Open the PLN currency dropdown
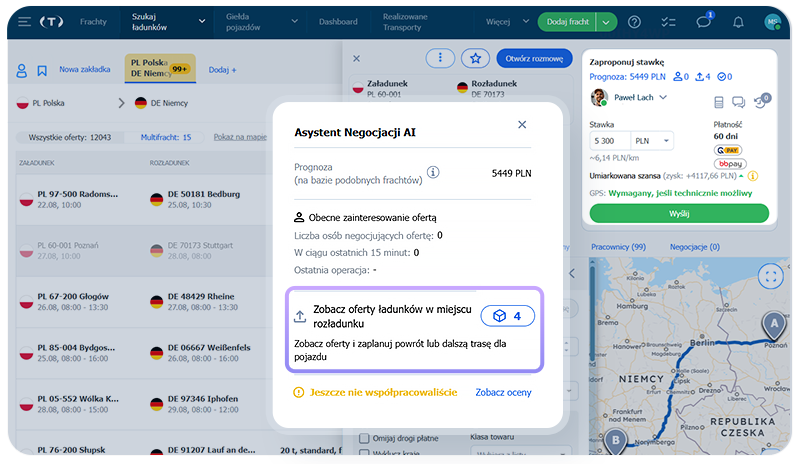Viewport: 800px width, 464px height. click(x=652, y=141)
